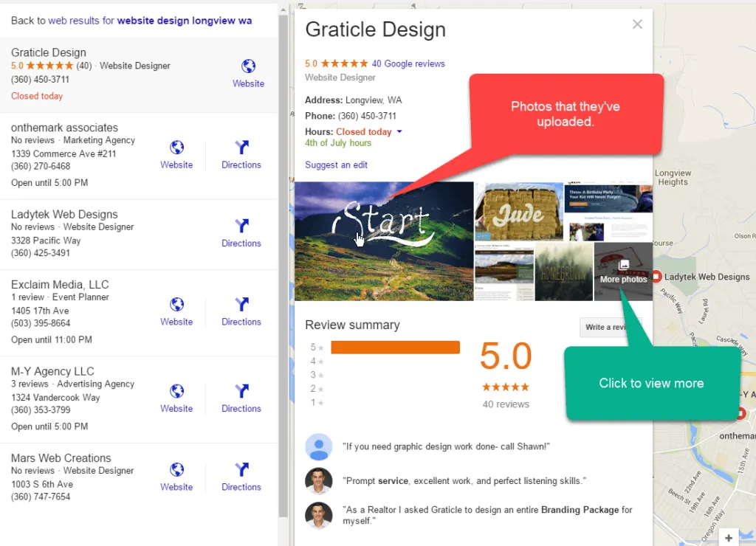Open M-Y Agency LLC Website globe icon
Screen dimensions: 756x546
(x=176, y=391)
